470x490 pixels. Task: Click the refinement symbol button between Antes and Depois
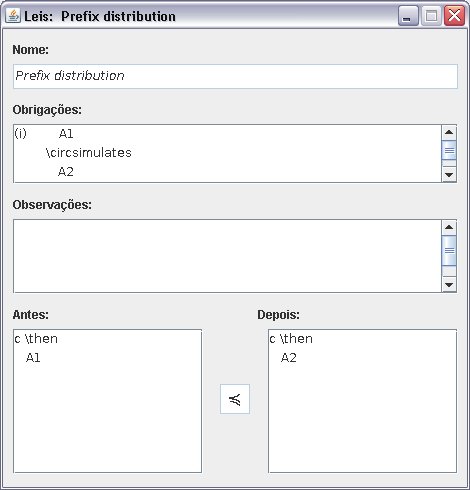(x=235, y=399)
